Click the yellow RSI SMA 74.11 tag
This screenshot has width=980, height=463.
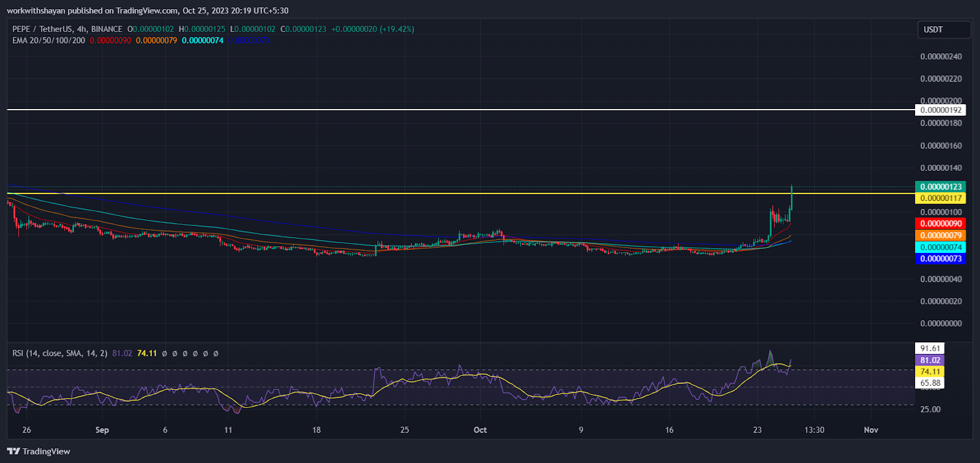click(x=930, y=372)
